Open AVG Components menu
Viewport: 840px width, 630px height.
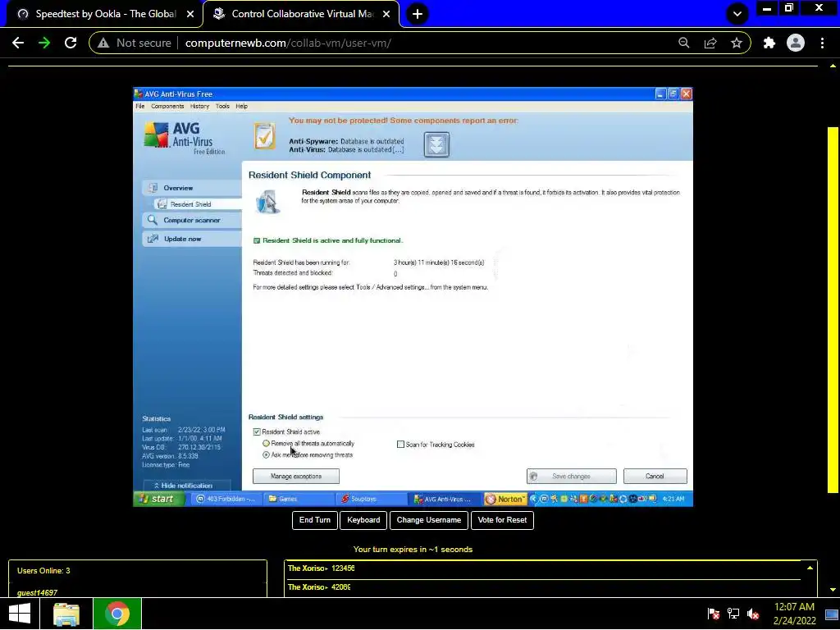[167, 106]
